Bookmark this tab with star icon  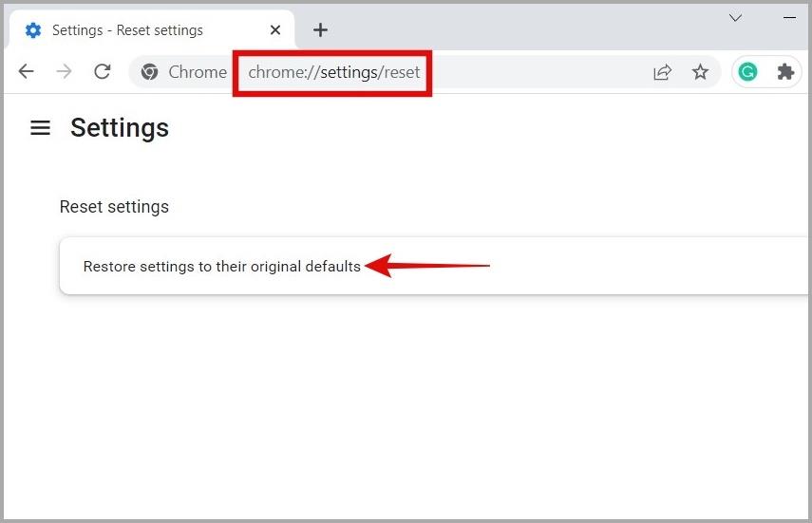[700, 72]
